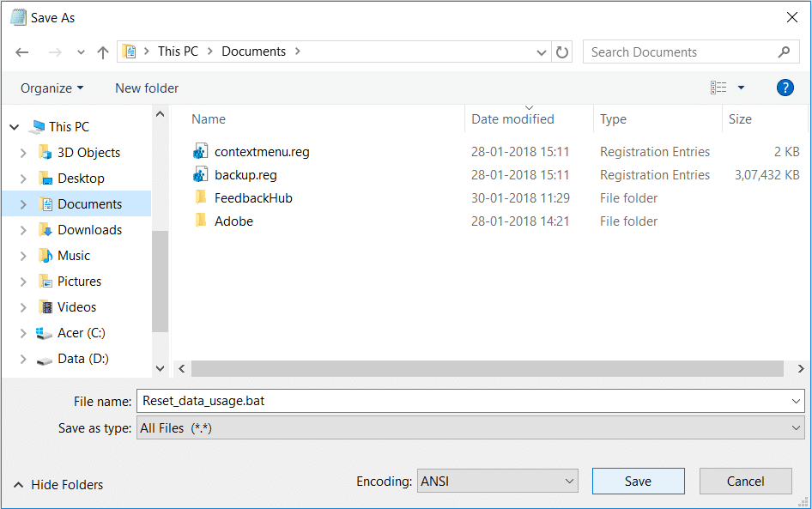Sort by the Type column header
812x509 pixels.
coord(613,119)
